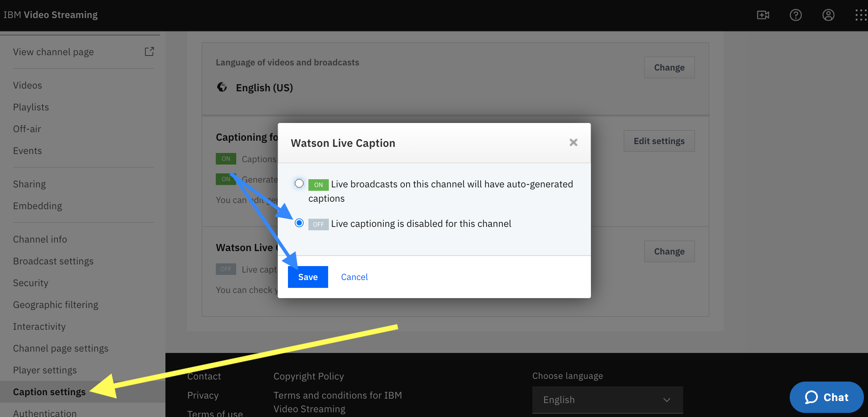This screenshot has height=417, width=868.
Task: Open the Contact footer link
Action: [204, 376]
